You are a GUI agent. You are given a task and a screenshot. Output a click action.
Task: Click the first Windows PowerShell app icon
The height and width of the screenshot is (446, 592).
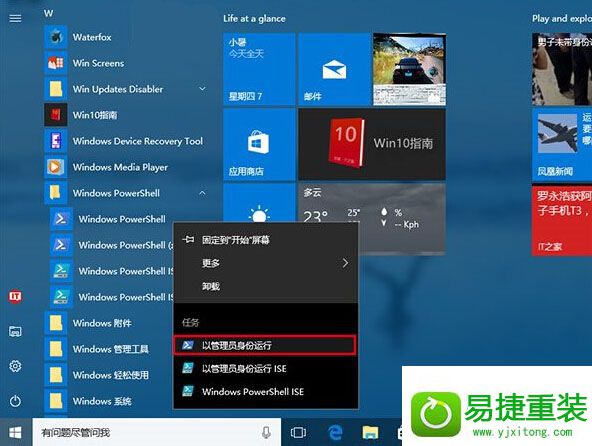tap(62, 219)
